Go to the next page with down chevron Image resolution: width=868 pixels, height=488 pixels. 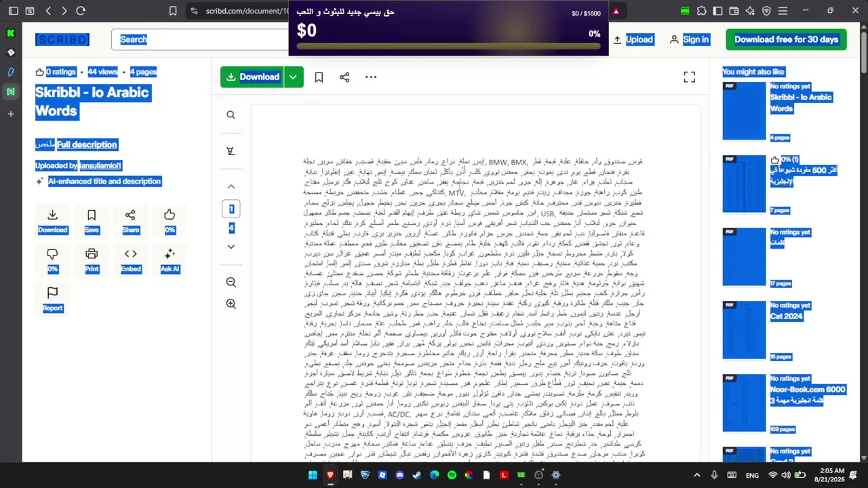tap(231, 247)
